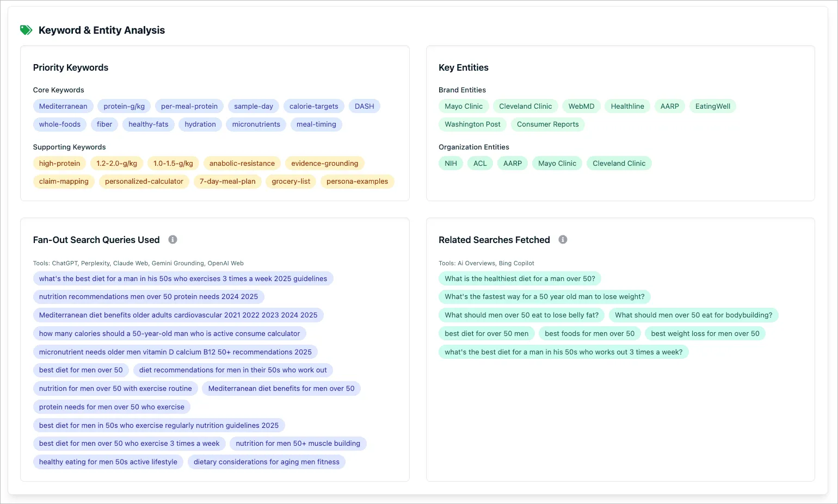Click the grocery-list supporting keyword chip
This screenshot has height=504, width=838.
(291, 181)
